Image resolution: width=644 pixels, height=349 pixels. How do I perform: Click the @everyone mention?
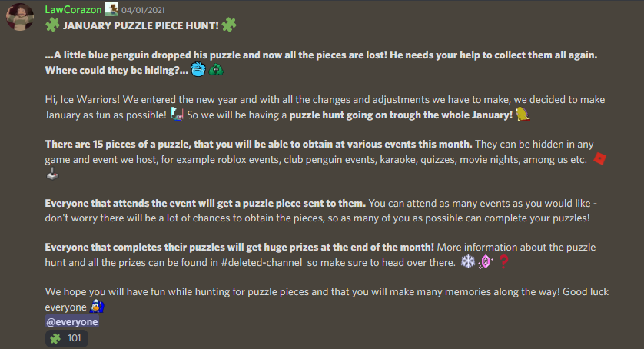(72, 322)
